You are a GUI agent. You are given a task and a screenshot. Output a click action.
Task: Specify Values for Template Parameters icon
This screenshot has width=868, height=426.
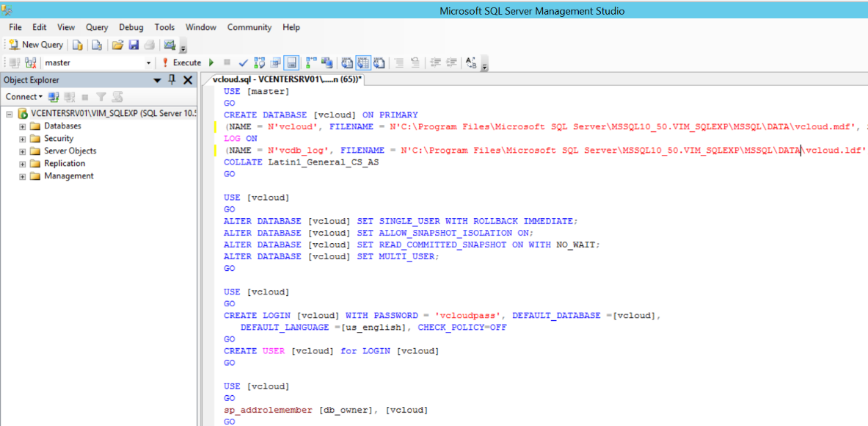point(472,62)
